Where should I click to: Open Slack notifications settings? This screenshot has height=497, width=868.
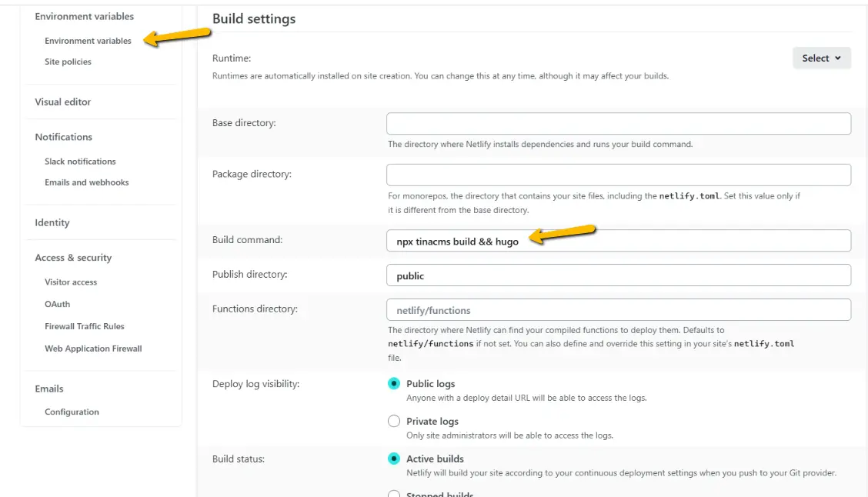coord(78,161)
